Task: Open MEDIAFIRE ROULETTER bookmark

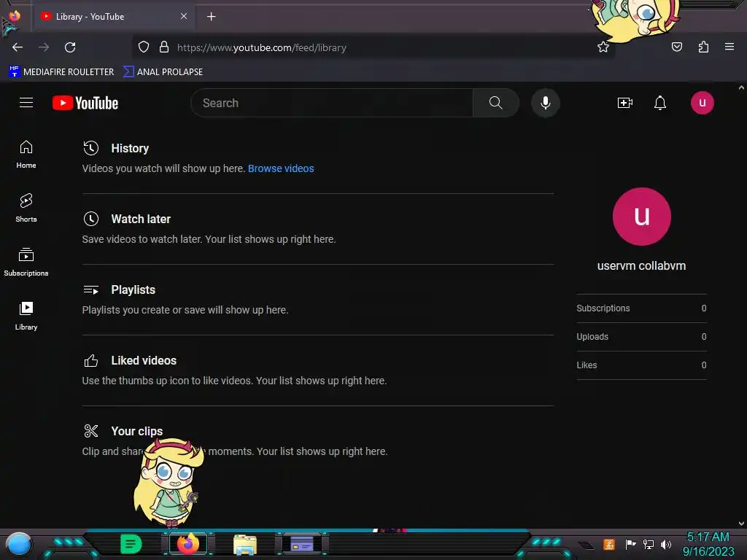Action: tap(61, 72)
